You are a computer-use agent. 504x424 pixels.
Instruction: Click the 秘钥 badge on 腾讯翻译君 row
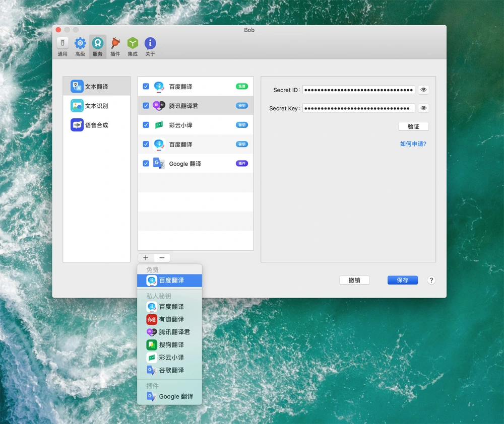tap(242, 105)
